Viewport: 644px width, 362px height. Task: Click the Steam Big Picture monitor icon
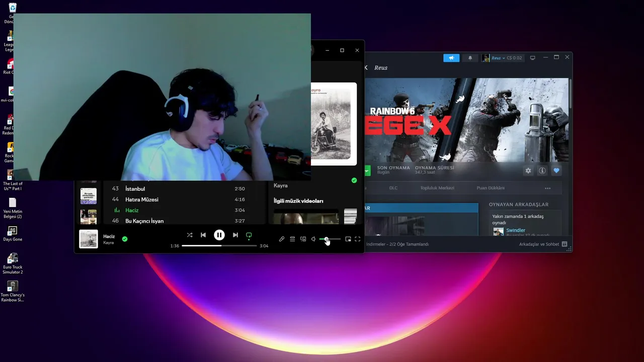[533, 58]
